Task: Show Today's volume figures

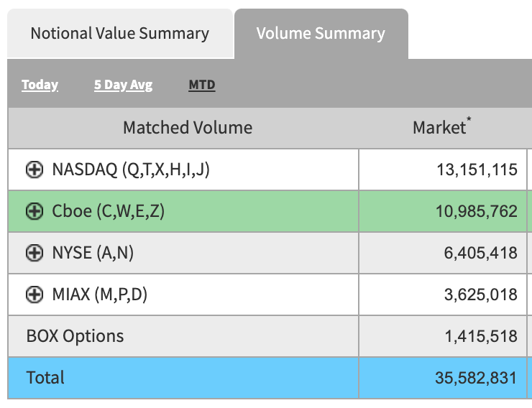Action: click(40, 85)
